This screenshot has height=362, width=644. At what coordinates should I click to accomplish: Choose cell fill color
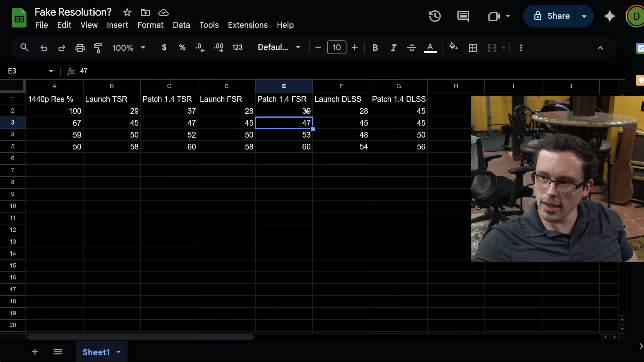coord(453,47)
